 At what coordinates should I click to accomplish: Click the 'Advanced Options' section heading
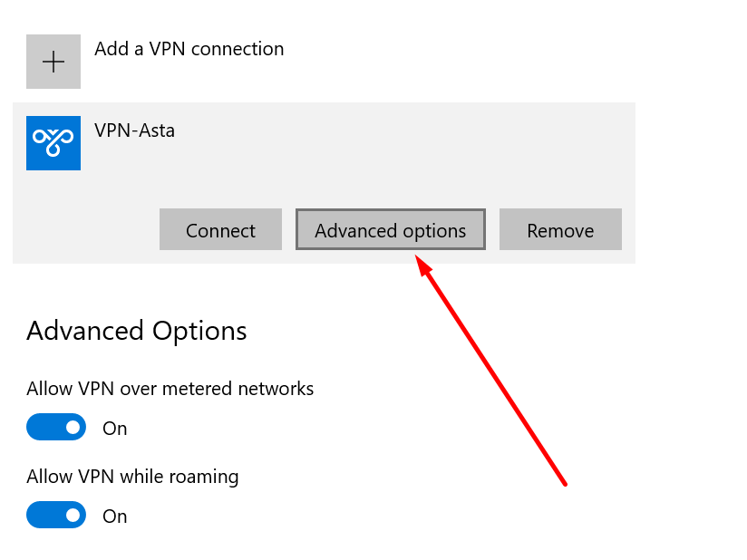pos(136,331)
